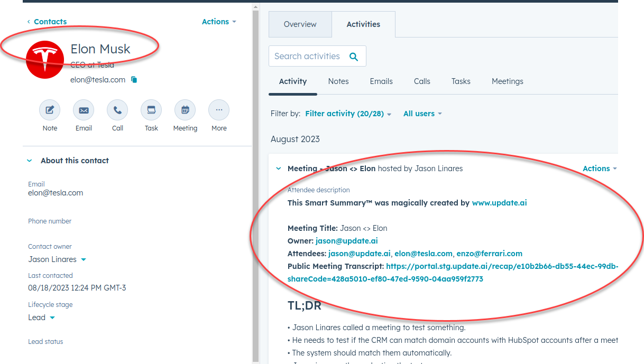Click the left panel vertical scrollbar
The image size is (644, 364).
click(x=255, y=185)
